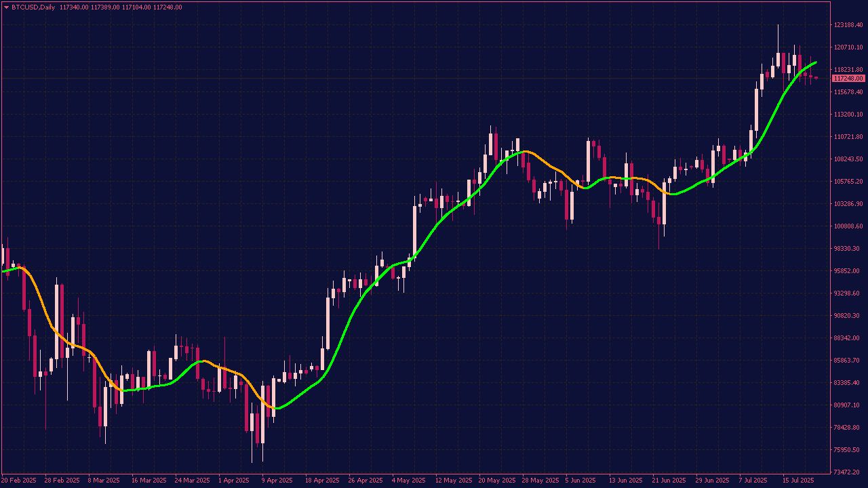The image size is (868, 488).
Task: Click the 88342.00 price axis label
Action: point(848,338)
